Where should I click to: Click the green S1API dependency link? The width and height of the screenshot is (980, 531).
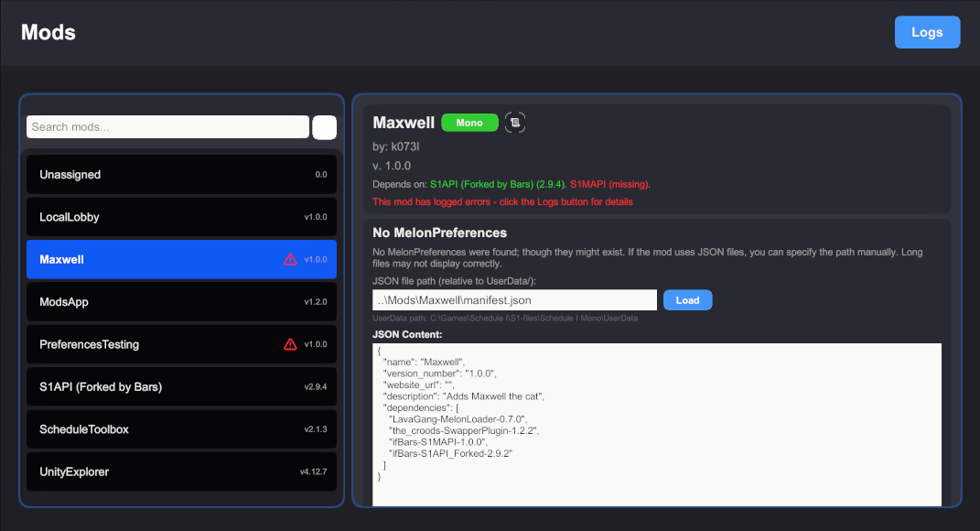click(499, 184)
